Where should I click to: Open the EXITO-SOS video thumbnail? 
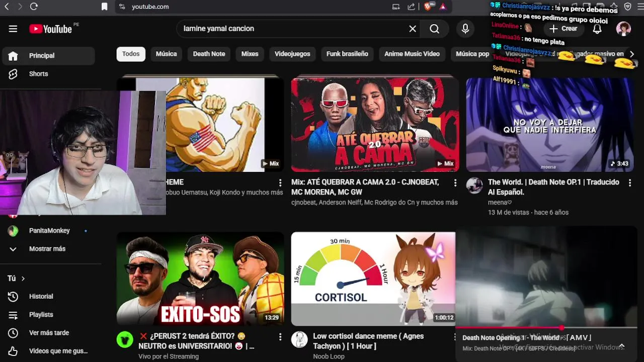(200, 279)
